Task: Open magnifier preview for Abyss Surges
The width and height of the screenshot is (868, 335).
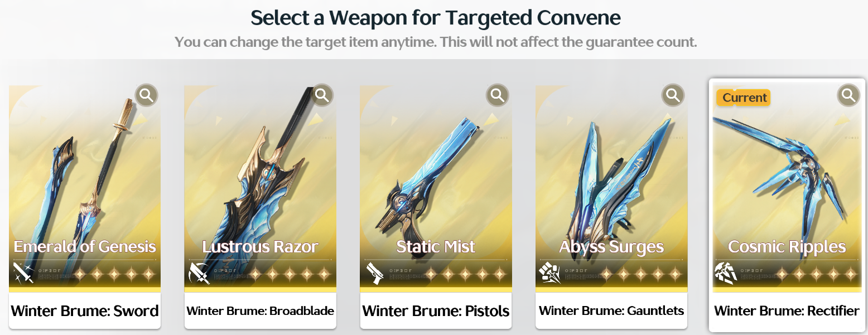Action: (673, 95)
